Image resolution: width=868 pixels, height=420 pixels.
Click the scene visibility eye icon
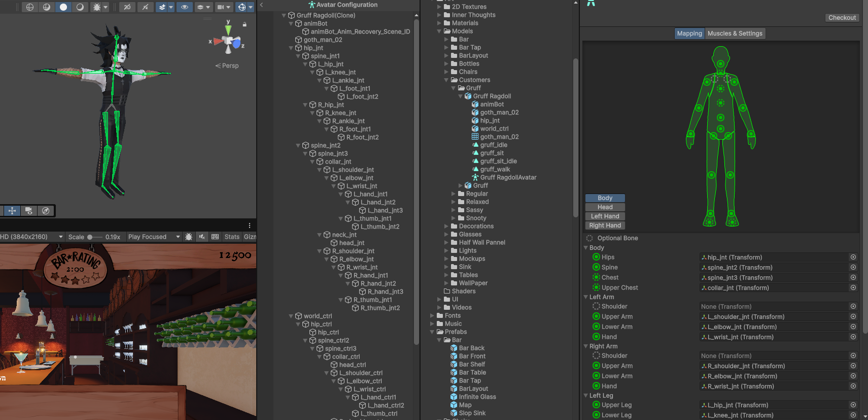[184, 7]
